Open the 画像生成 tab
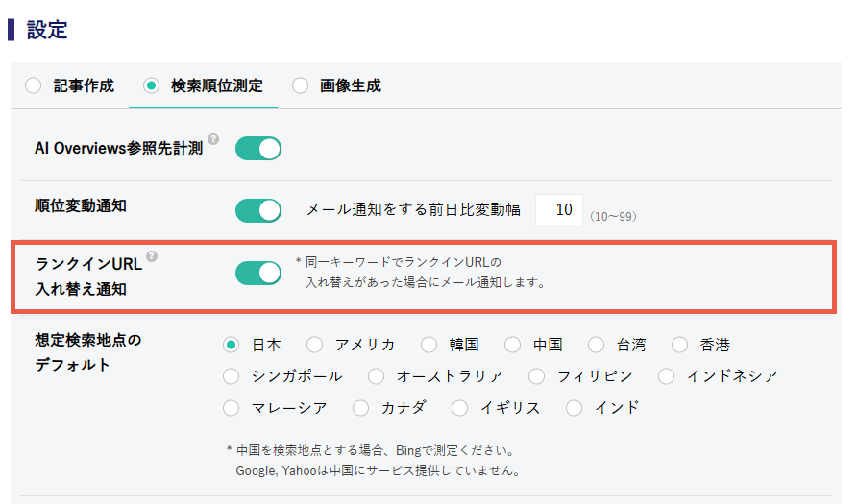 (336, 85)
